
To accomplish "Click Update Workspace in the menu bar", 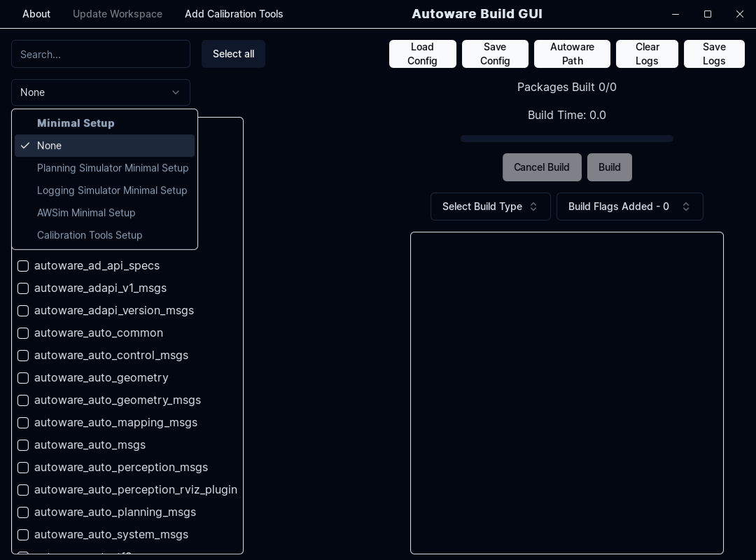I will (118, 14).
